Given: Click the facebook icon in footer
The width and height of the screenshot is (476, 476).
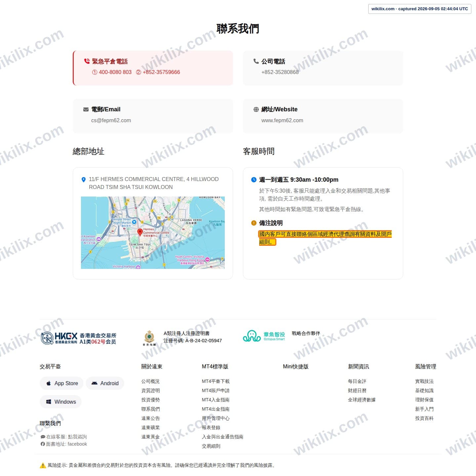Looking at the screenshot, I should pyautogui.click(x=43, y=444).
